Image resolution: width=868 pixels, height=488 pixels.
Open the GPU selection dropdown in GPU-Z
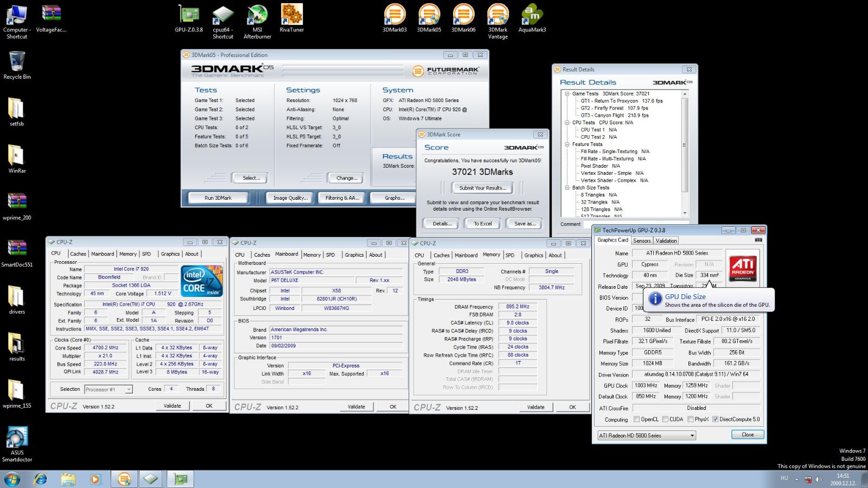click(646, 435)
